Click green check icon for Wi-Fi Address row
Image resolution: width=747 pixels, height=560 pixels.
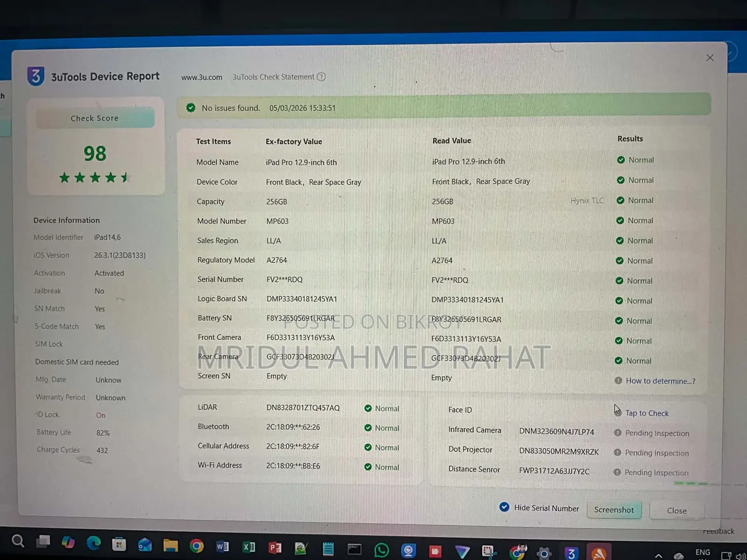click(368, 467)
